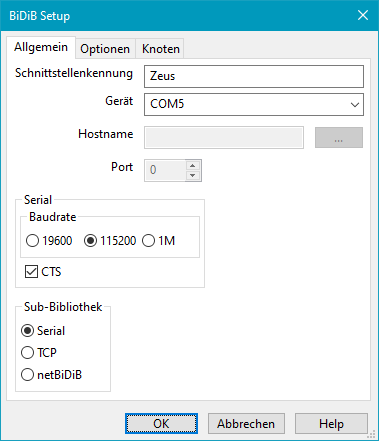
Task: Switch to the Optionen tab
Action: 105,49
